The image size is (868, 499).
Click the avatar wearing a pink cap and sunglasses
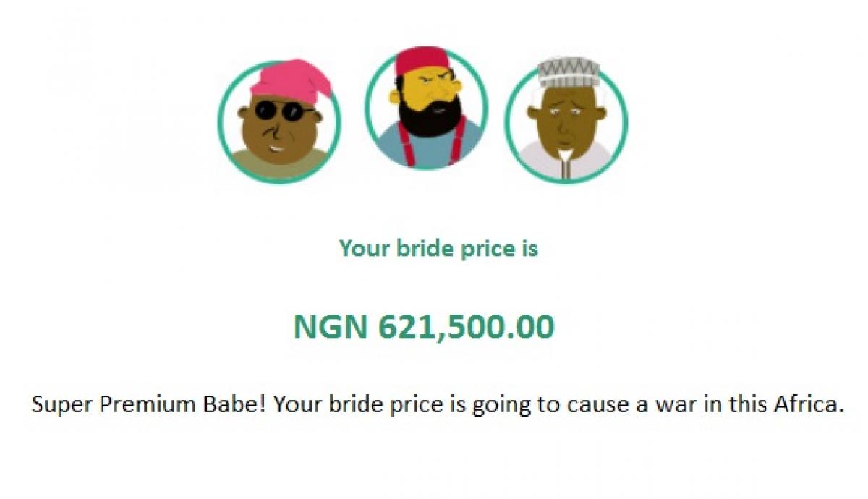click(x=279, y=121)
